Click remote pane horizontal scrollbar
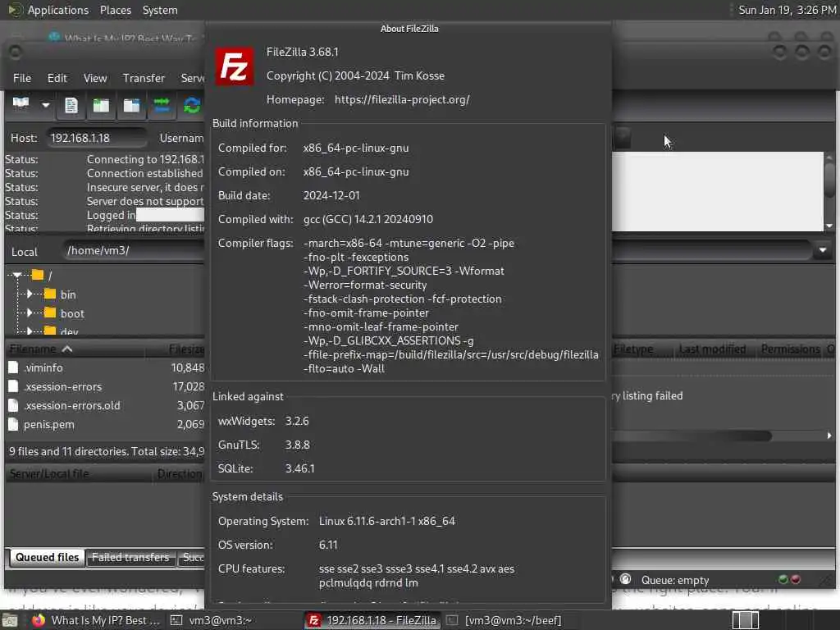Viewport: 840px width, 630px height. tap(692, 436)
